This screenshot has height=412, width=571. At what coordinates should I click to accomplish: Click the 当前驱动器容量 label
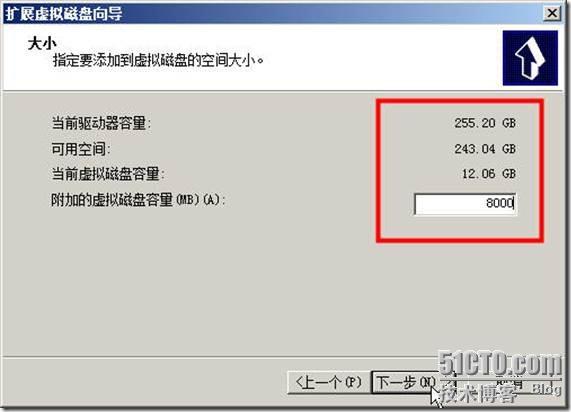(101, 123)
